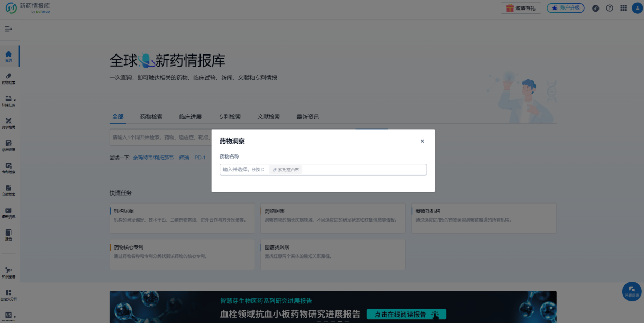Click the PD-1 suggested search link

[200, 158]
